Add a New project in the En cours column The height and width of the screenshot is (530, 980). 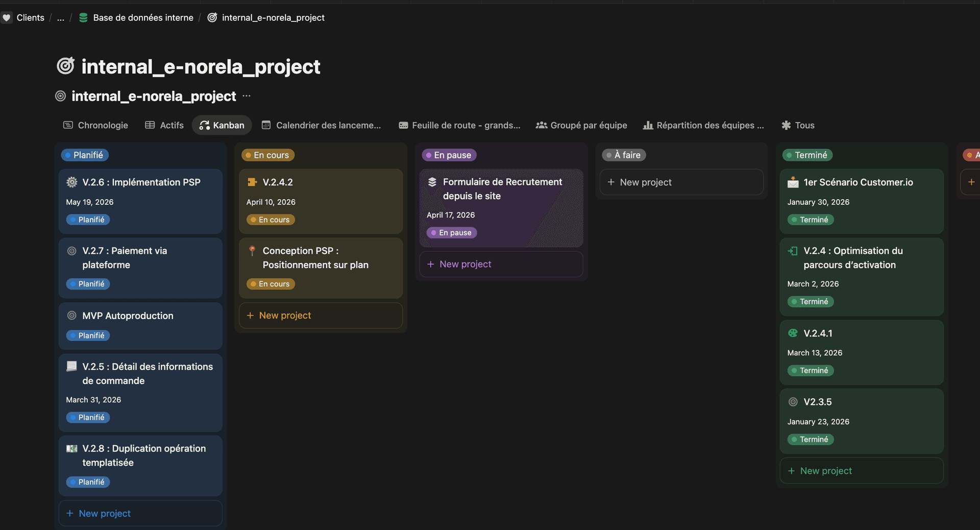click(321, 316)
